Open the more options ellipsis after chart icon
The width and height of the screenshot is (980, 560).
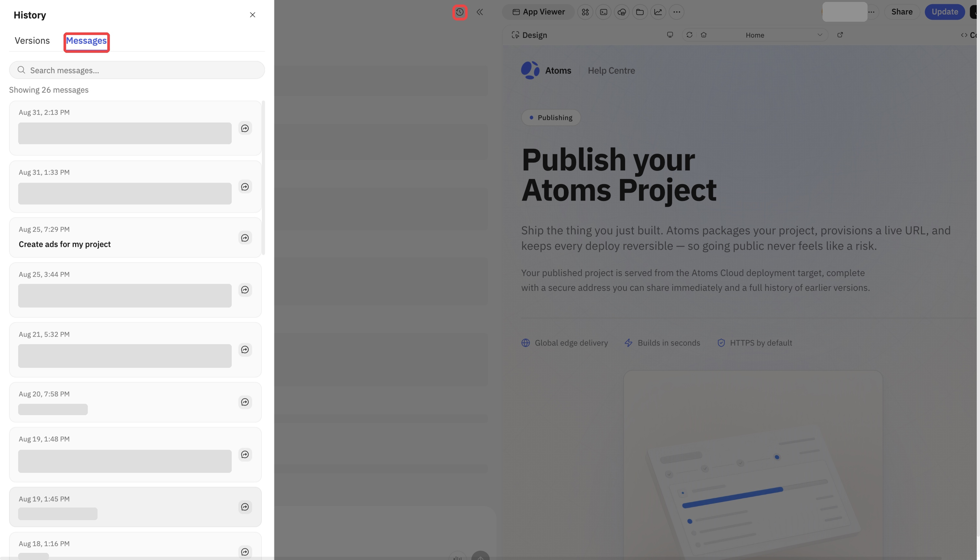pos(677,12)
